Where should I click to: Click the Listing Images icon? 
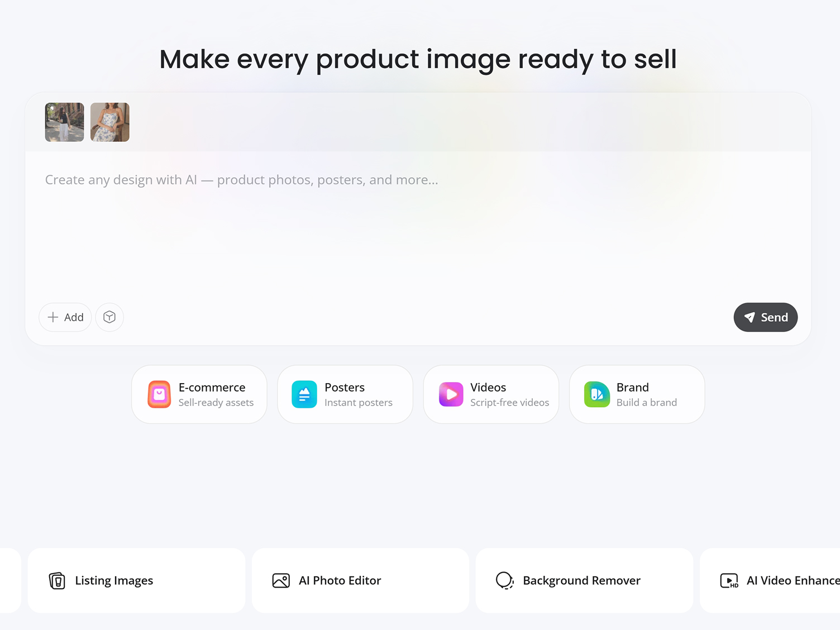(57, 581)
